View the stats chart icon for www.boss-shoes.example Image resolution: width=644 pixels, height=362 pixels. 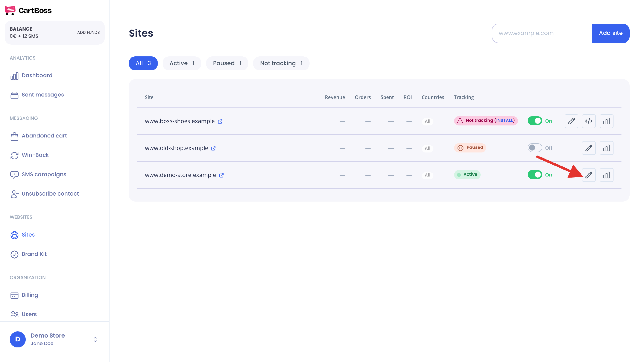[606, 121]
